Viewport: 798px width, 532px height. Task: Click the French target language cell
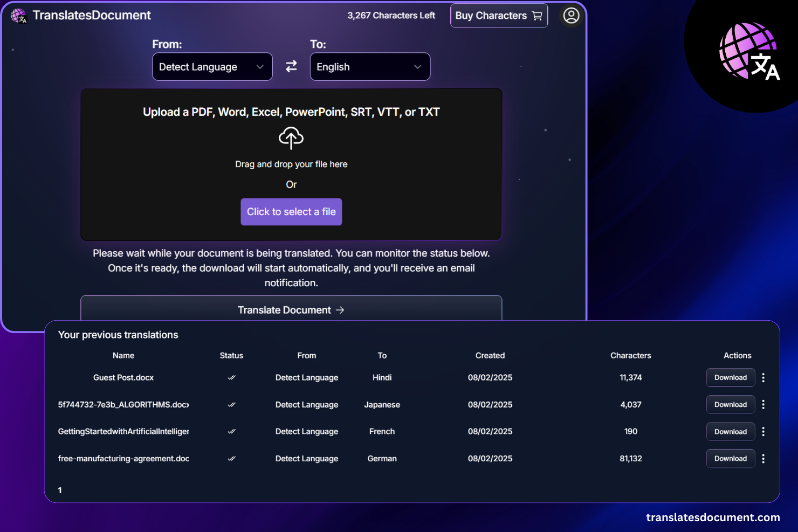[382, 432]
